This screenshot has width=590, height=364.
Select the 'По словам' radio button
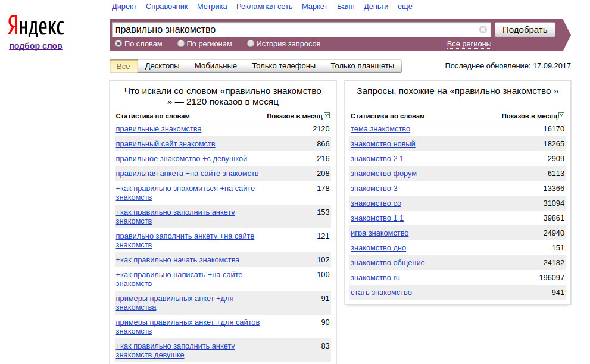click(118, 43)
